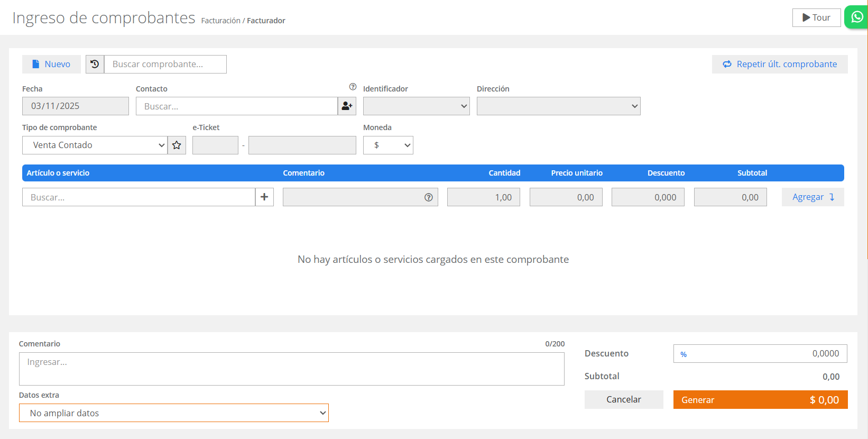Go to Facturación breadcrumb link
This screenshot has height=439, width=868.
(x=220, y=21)
